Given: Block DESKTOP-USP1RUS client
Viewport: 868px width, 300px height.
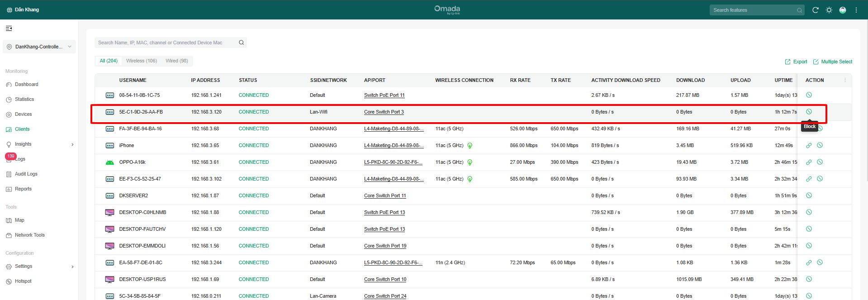Looking at the screenshot, I should pos(809,279).
